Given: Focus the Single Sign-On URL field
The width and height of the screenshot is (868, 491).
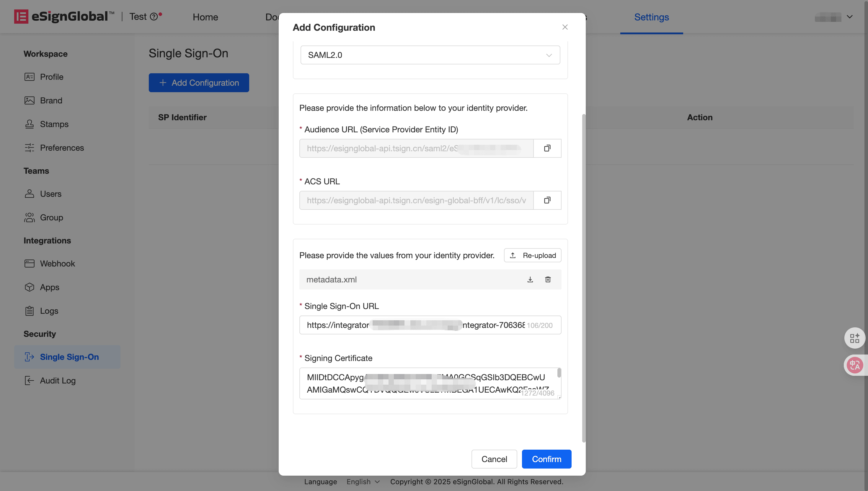Looking at the screenshot, I should 415,325.
